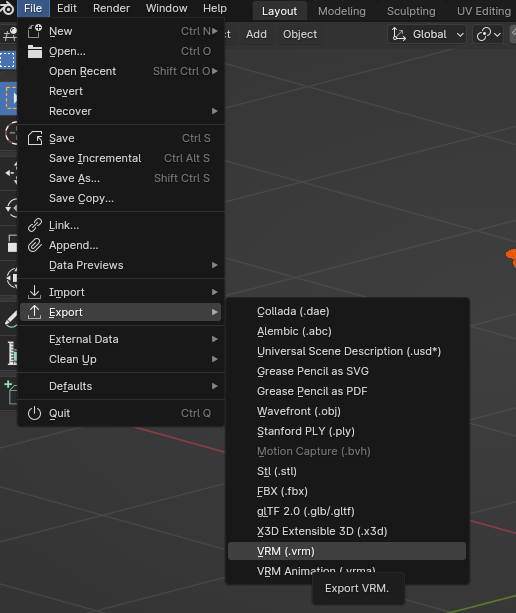
Task: Choose Save As... entry
Action: click(121, 178)
